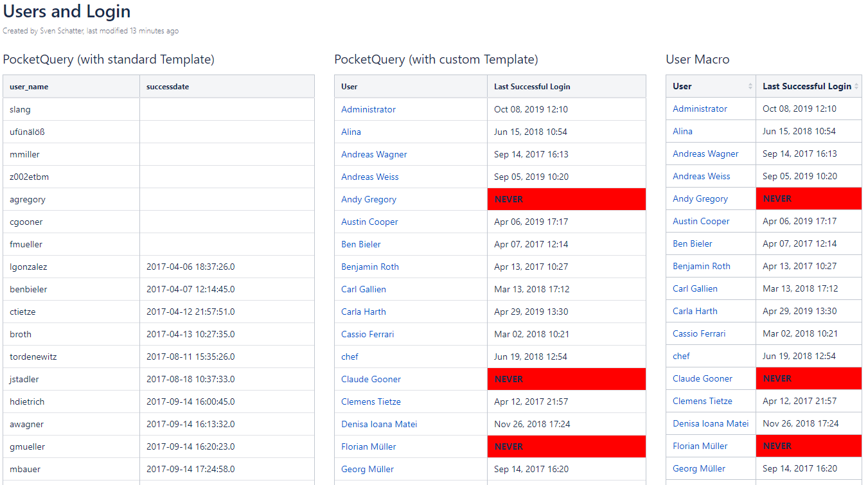This screenshot has width=868, height=485.
Task: Open Alina's profile in User Macro table
Action: point(682,131)
